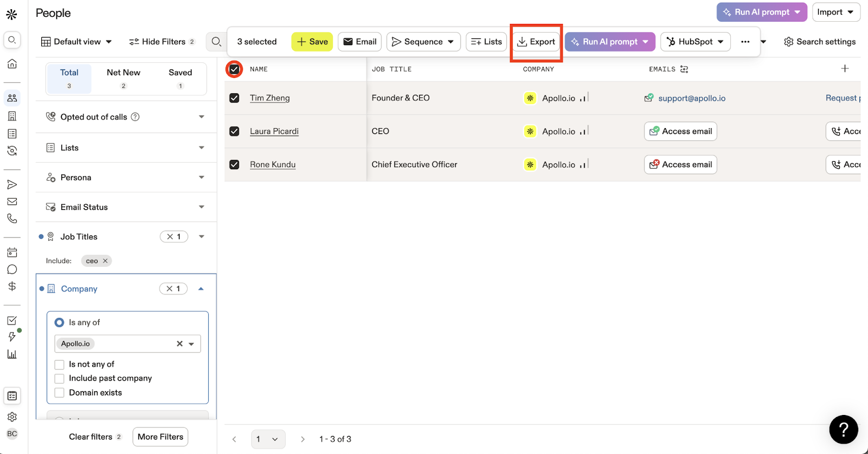The height and width of the screenshot is (454, 868).
Task: Clear the Apollo.io company selection X
Action: 180,344
